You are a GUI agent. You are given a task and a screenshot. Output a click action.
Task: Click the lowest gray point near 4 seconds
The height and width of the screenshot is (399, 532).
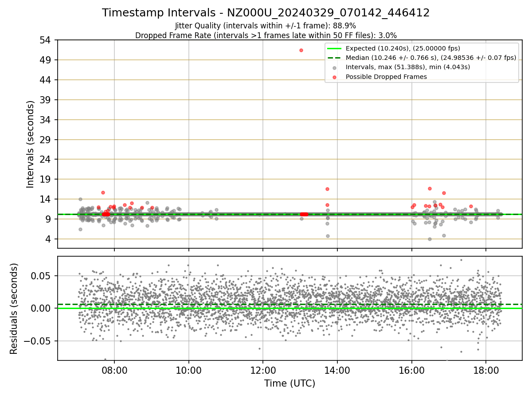[430, 239]
